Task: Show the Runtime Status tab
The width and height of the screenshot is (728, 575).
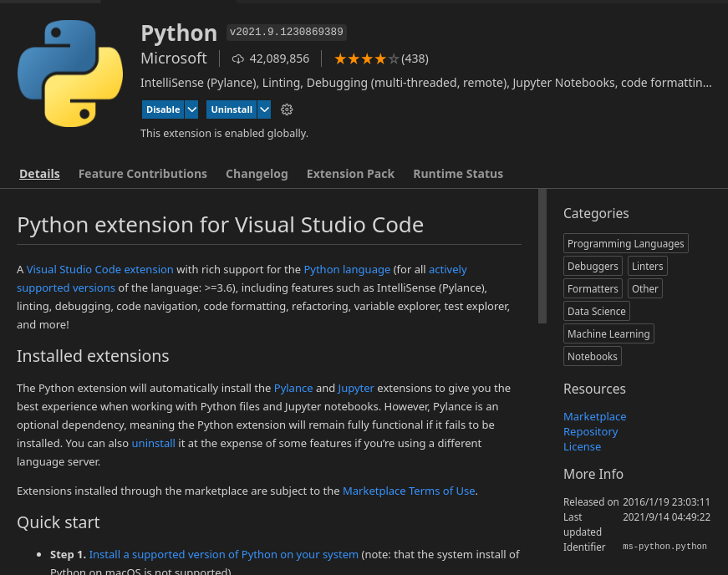Action: point(458,174)
